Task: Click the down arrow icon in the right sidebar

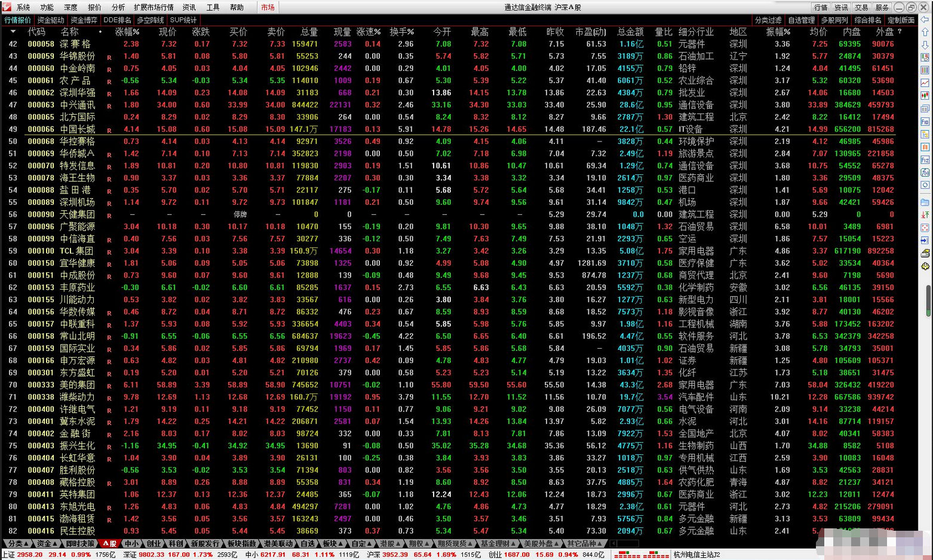Action: click(x=925, y=45)
